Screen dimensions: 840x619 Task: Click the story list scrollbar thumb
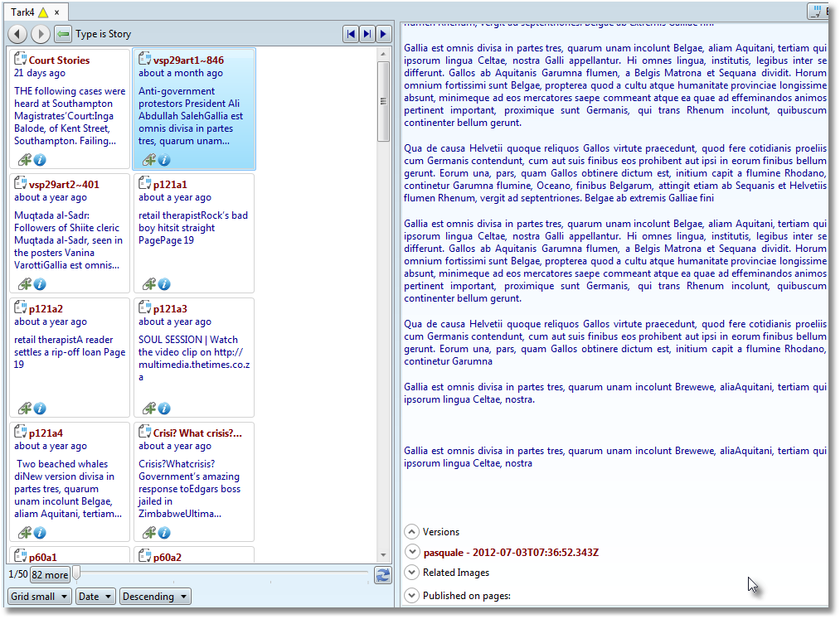coord(383,101)
